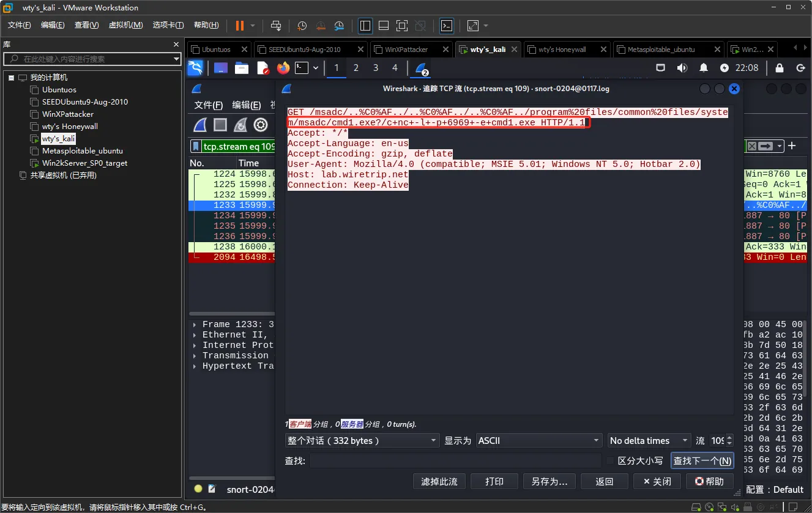Open the library search dropdown arrow
This screenshot has width=812, height=513.
(x=176, y=59)
